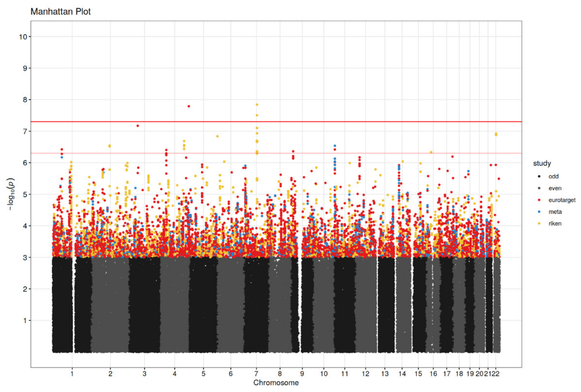Viewport: 581px width, 392px height.
Task: Click the red 'eurotarget' legend dot
Action: pyautogui.click(x=539, y=200)
